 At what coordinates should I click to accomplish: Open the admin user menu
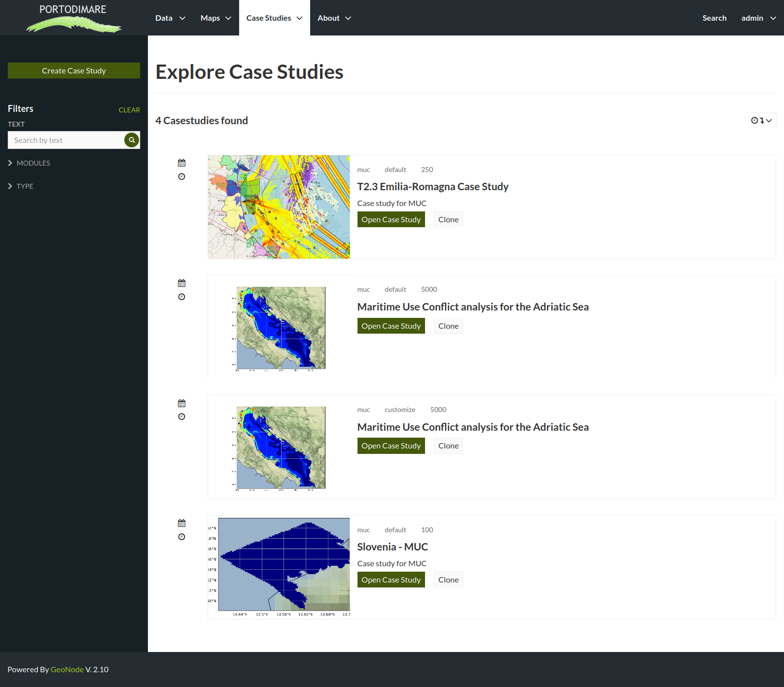759,18
